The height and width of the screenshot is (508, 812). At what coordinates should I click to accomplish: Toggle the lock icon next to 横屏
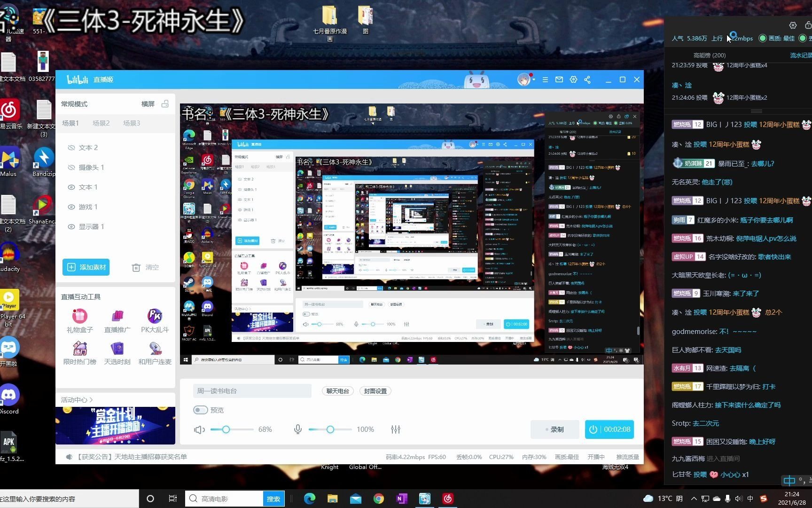(165, 103)
